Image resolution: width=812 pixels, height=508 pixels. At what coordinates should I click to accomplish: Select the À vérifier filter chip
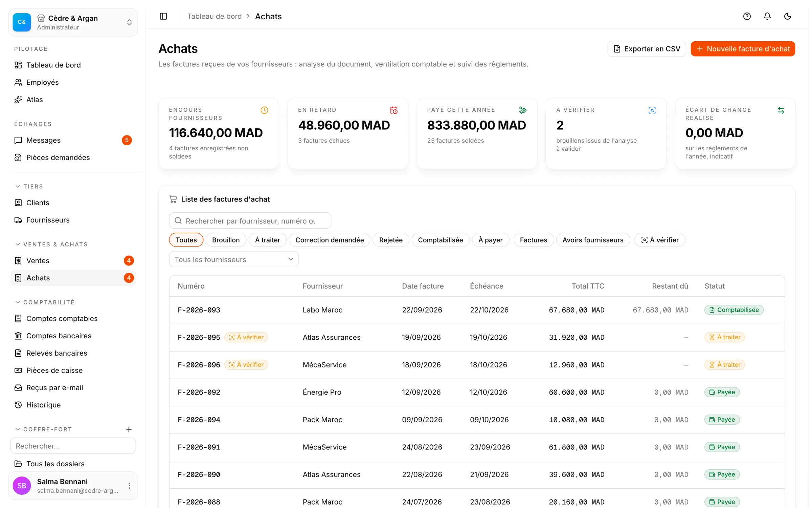pyautogui.click(x=660, y=240)
